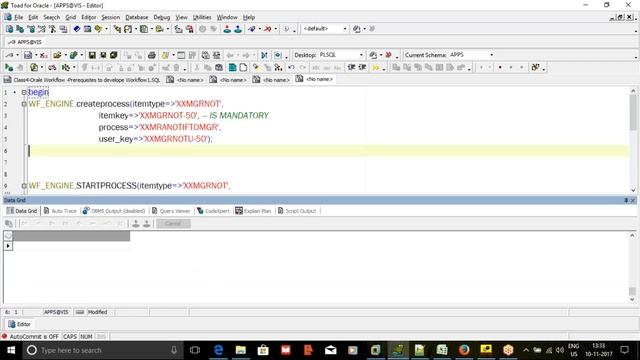Click the blue document icon in third toolbar
The width and height of the screenshot is (640, 360).
pyautogui.click(x=232, y=68)
